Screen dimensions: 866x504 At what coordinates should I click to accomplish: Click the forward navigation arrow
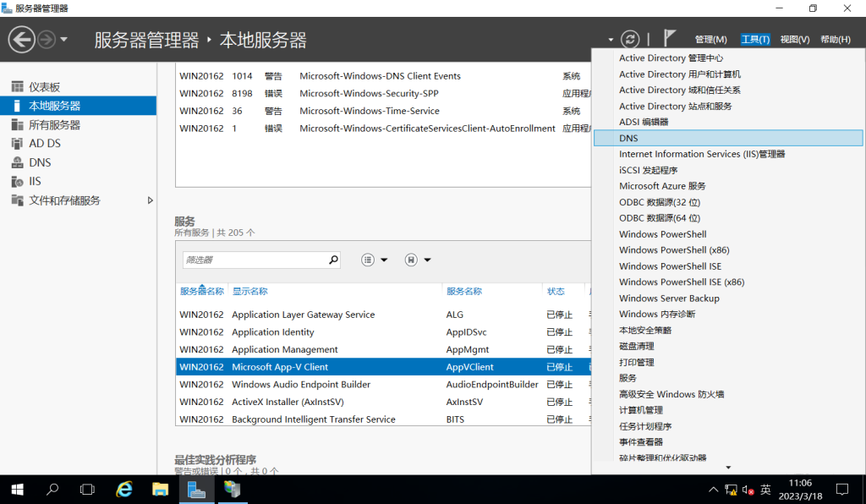(47, 40)
